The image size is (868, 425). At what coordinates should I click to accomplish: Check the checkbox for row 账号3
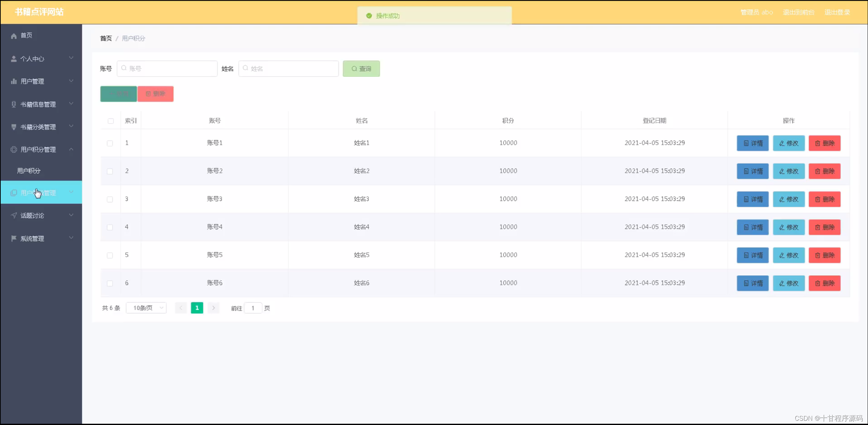[x=110, y=199]
